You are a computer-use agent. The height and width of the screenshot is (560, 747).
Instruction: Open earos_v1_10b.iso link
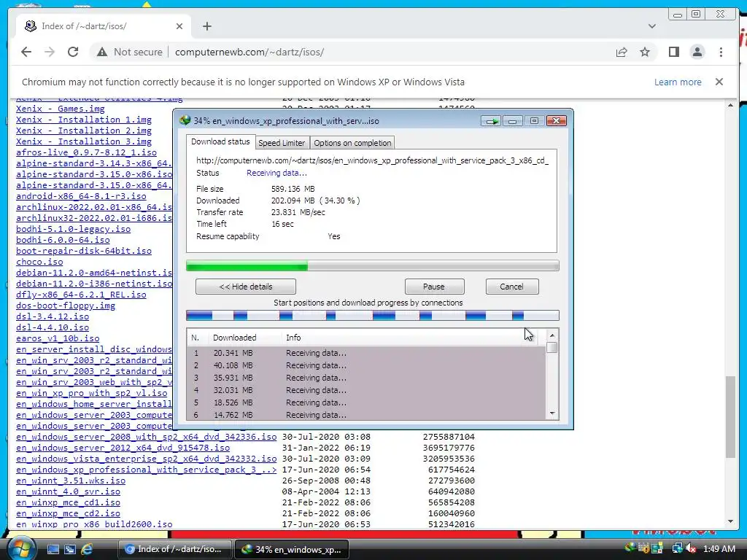(x=58, y=338)
